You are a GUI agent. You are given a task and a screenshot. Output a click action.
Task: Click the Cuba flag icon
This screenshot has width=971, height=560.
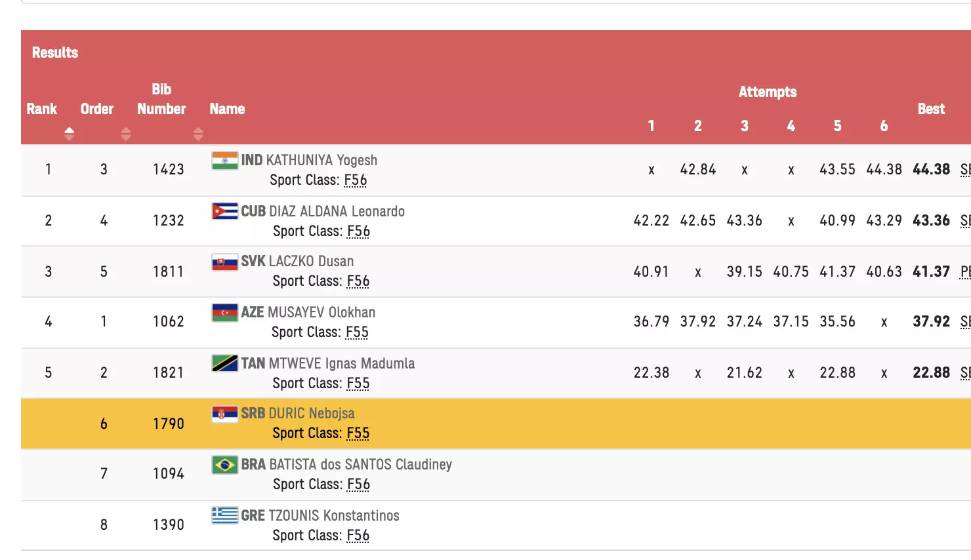pos(224,211)
